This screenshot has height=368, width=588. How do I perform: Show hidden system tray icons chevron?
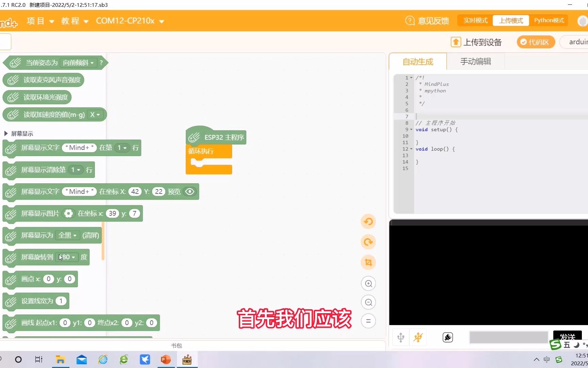[537, 359]
